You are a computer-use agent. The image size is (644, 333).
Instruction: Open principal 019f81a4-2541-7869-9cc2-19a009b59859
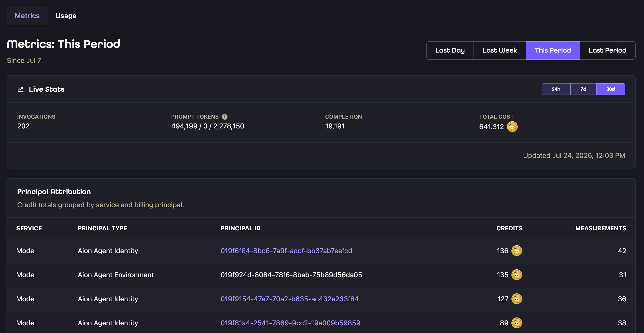click(290, 323)
